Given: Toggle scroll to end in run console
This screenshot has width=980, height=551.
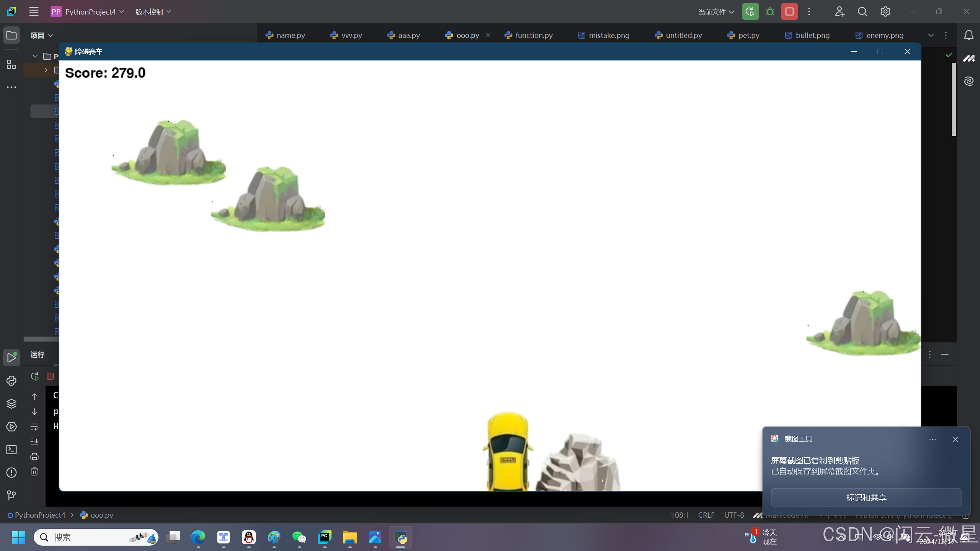Looking at the screenshot, I should click(x=34, y=441).
